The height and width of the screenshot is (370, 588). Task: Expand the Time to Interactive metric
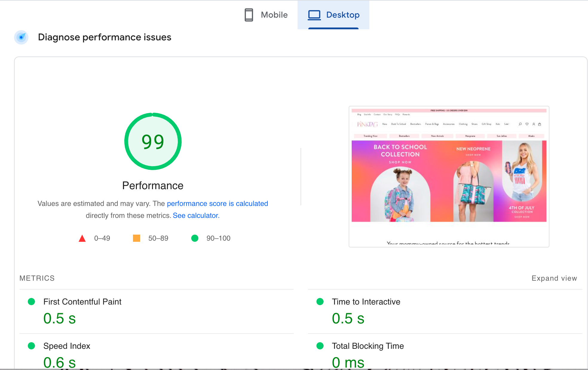(366, 302)
